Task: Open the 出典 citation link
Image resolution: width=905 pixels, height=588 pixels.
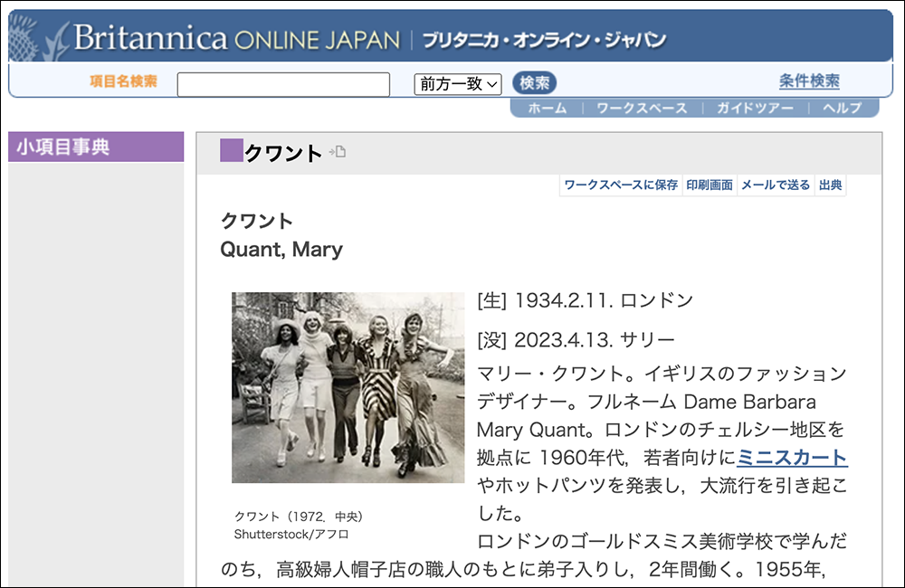Action: (x=831, y=185)
